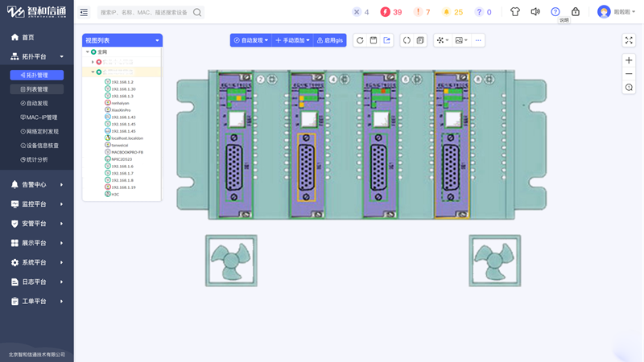Open MAC-IP管理 submenu item

coord(37,117)
